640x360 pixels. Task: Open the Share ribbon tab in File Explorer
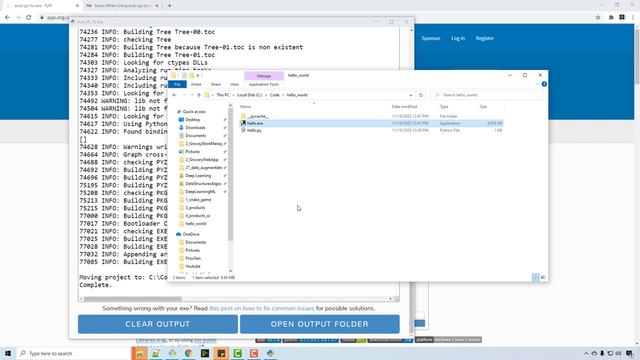[x=216, y=84]
